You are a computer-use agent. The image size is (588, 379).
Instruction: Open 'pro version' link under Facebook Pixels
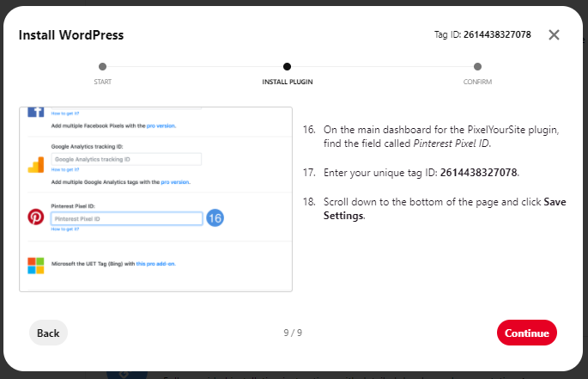[x=161, y=125]
